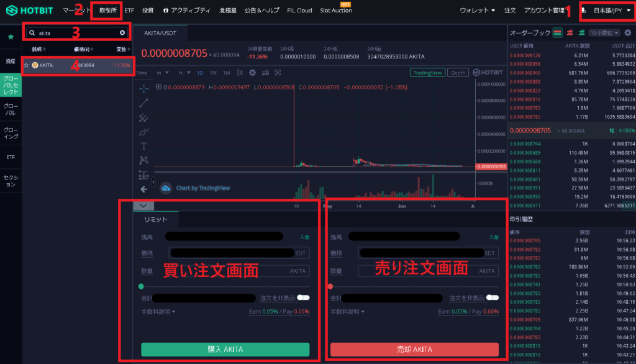Open the 注文 orders link

(510, 11)
